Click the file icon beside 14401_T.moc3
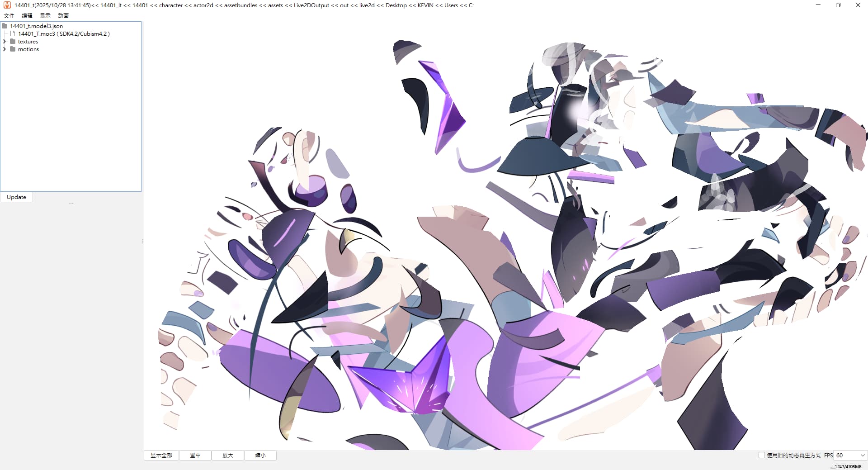868x470 pixels. (13, 34)
